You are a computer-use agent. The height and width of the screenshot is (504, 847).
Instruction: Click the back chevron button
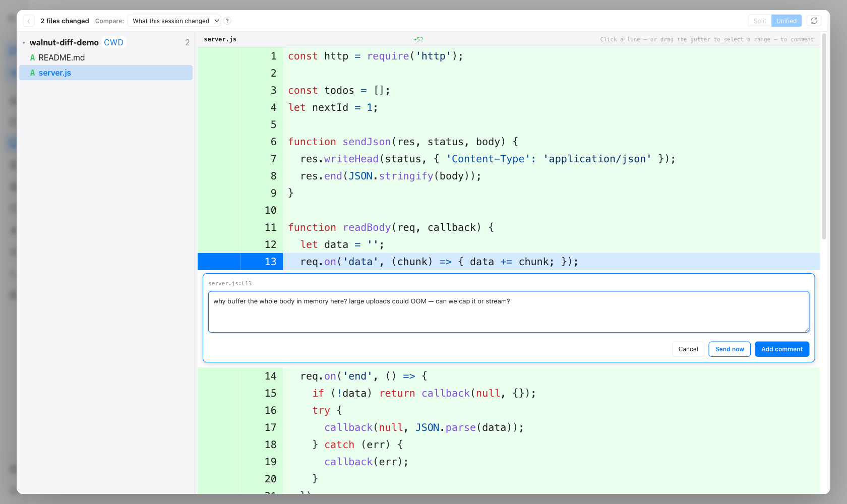tap(29, 21)
